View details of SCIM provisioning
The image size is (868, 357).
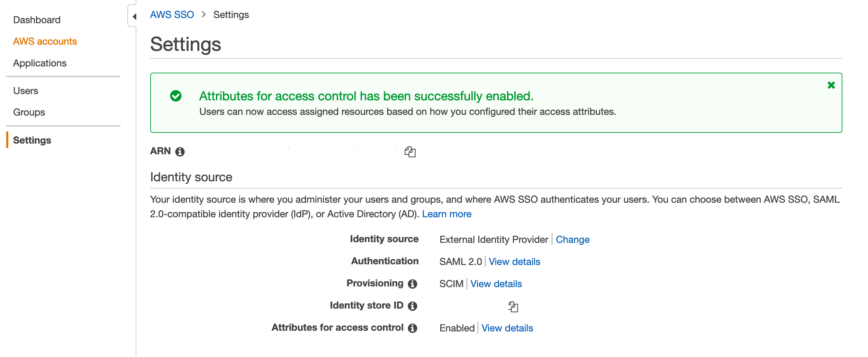click(x=496, y=284)
